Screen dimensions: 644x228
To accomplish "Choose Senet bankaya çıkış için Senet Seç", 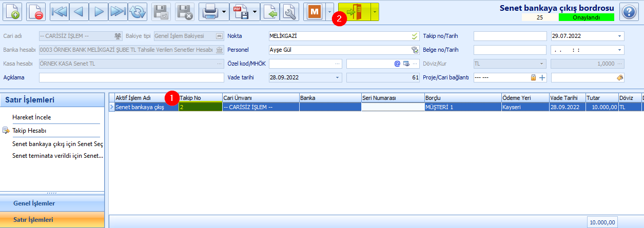I will pyautogui.click(x=58, y=144).
